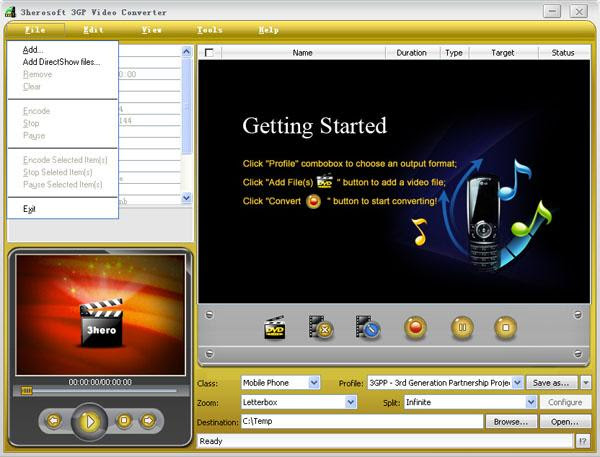
Task: Open the Edit menu
Action: point(93,30)
